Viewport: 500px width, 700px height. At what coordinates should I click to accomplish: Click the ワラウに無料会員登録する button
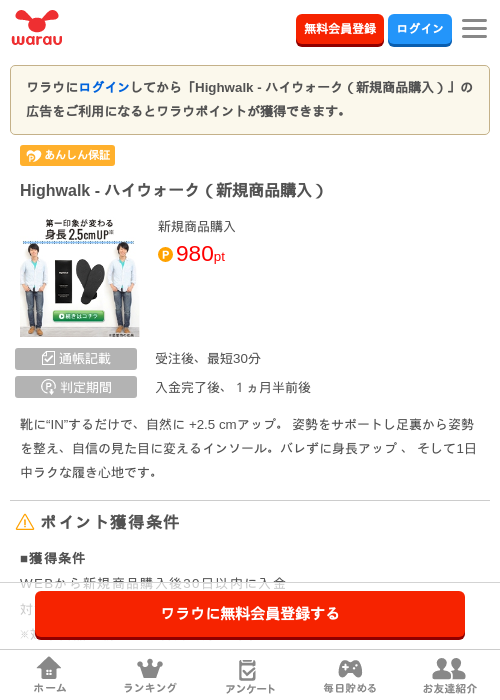[x=250, y=614]
